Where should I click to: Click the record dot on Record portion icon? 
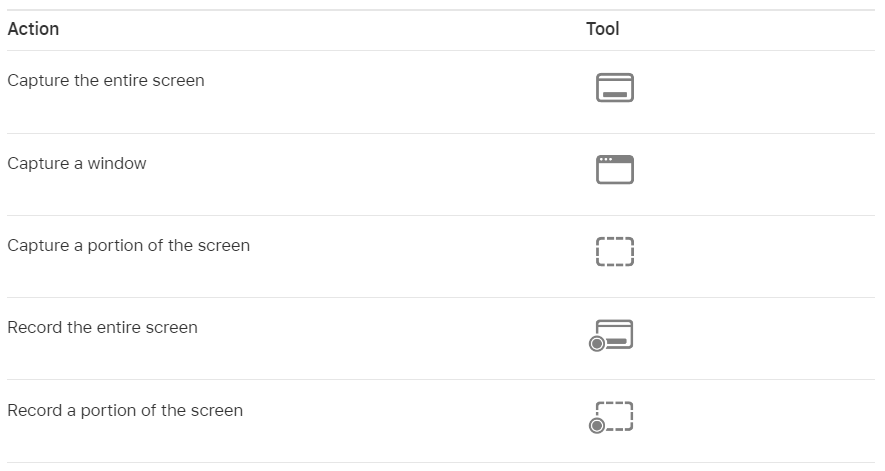597,425
